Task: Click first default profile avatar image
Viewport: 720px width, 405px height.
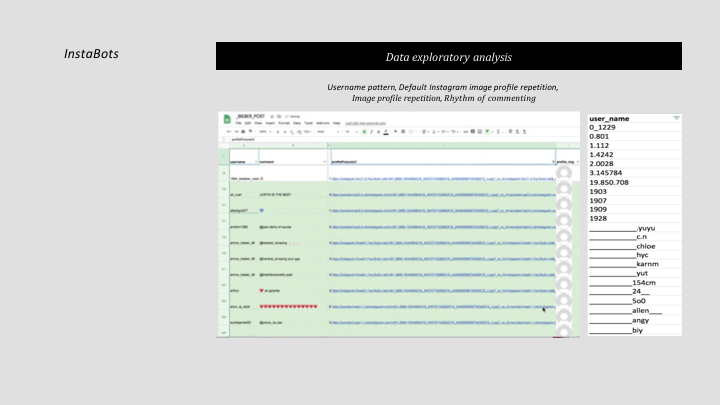Action: coord(564,174)
